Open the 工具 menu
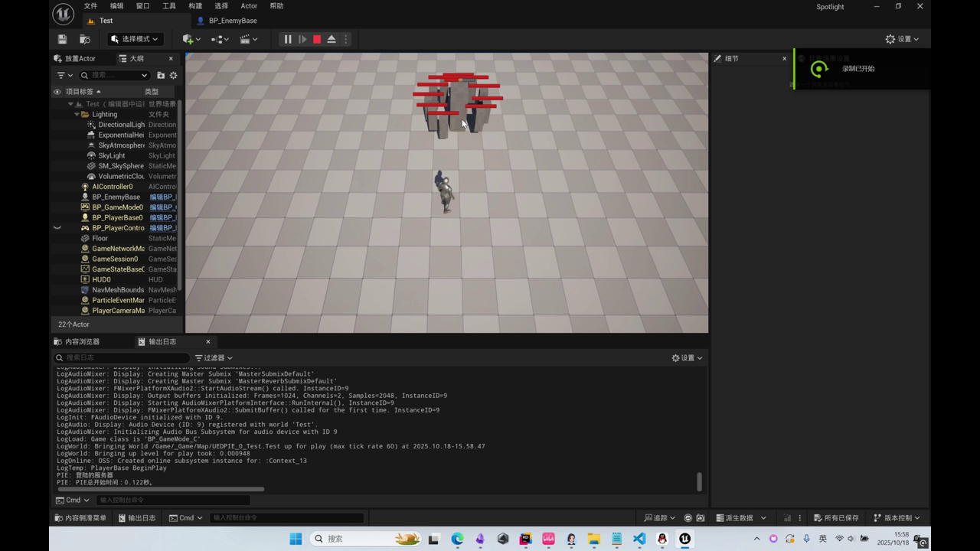The width and height of the screenshot is (980, 551). click(169, 6)
